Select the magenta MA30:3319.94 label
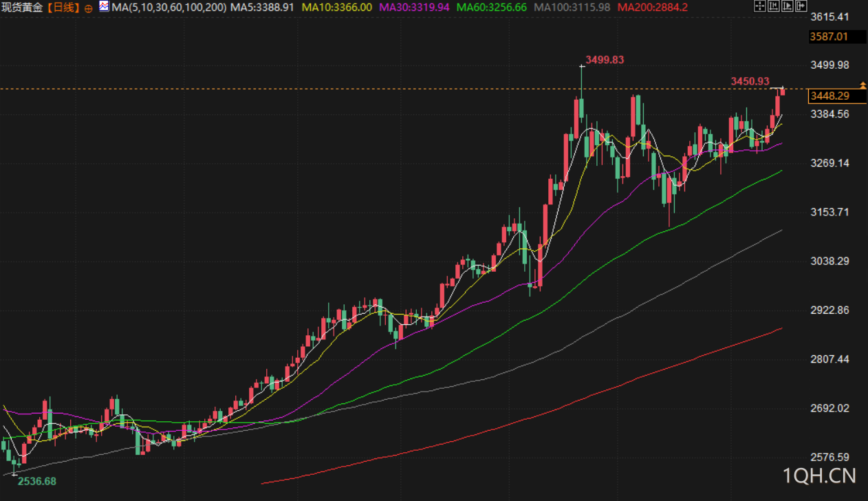 click(414, 8)
